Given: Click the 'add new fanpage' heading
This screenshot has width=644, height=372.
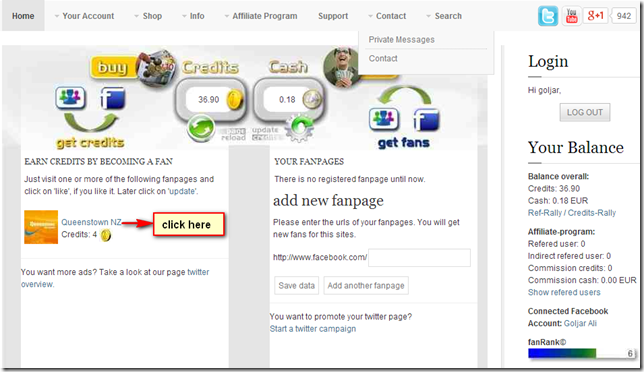Looking at the screenshot, I should coord(328,201).
